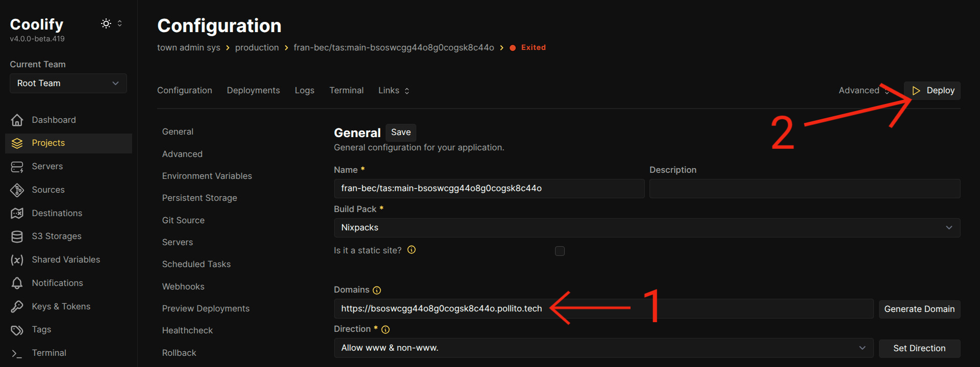Switch to the Configuration tab
980x367 pixels.
coord(185,90)
